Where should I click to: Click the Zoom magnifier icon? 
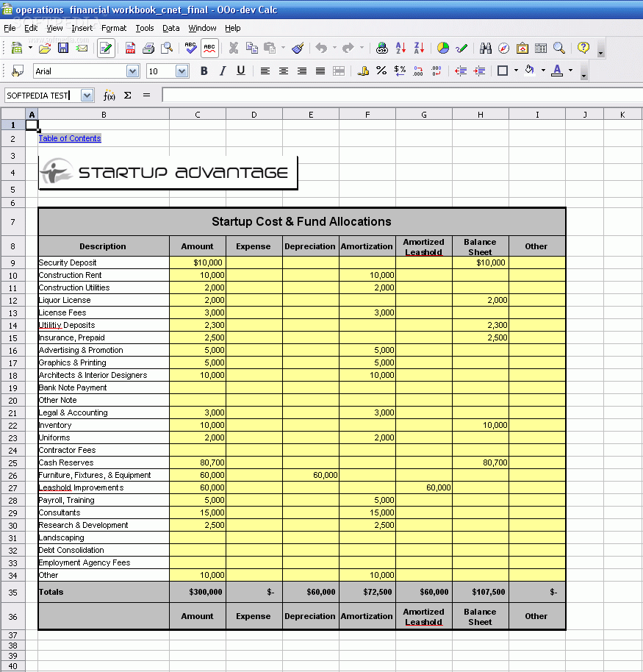pos(559,48)
